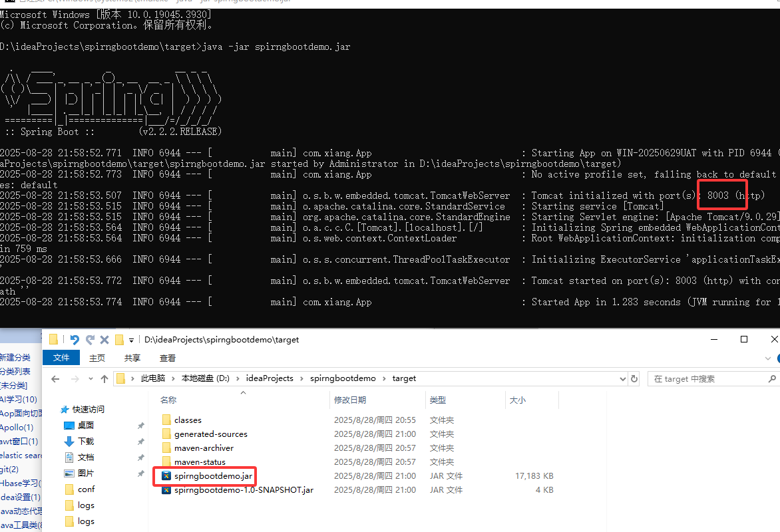Sort files by the 大小 column header

pyautogui.click(x=517, y=400)
